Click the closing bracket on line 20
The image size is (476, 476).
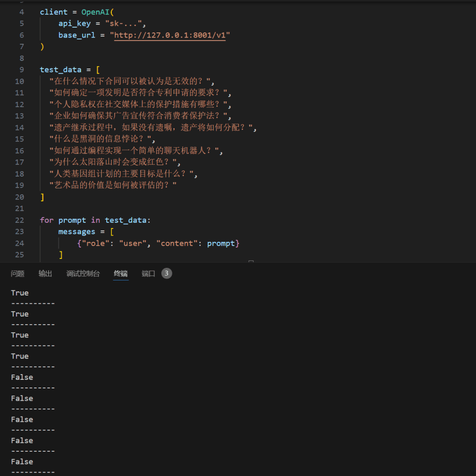(42, 197)
